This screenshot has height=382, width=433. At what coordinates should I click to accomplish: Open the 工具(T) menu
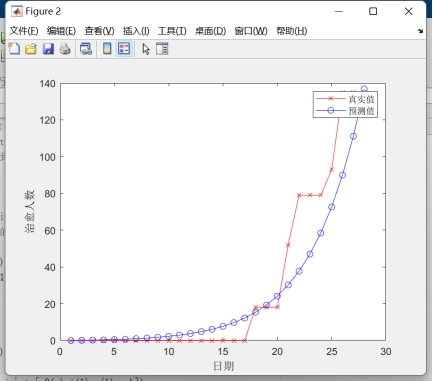(172, 31)
